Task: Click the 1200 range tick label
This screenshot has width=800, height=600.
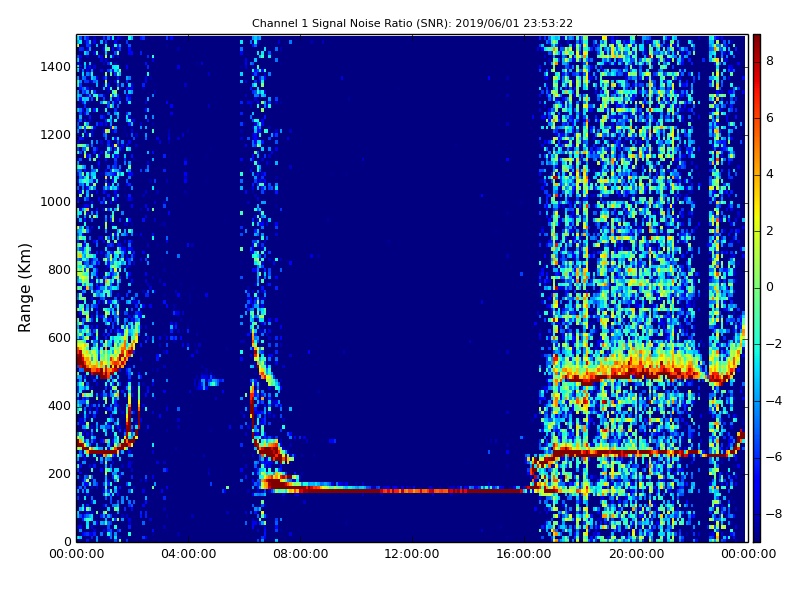Action: (56, 135)
